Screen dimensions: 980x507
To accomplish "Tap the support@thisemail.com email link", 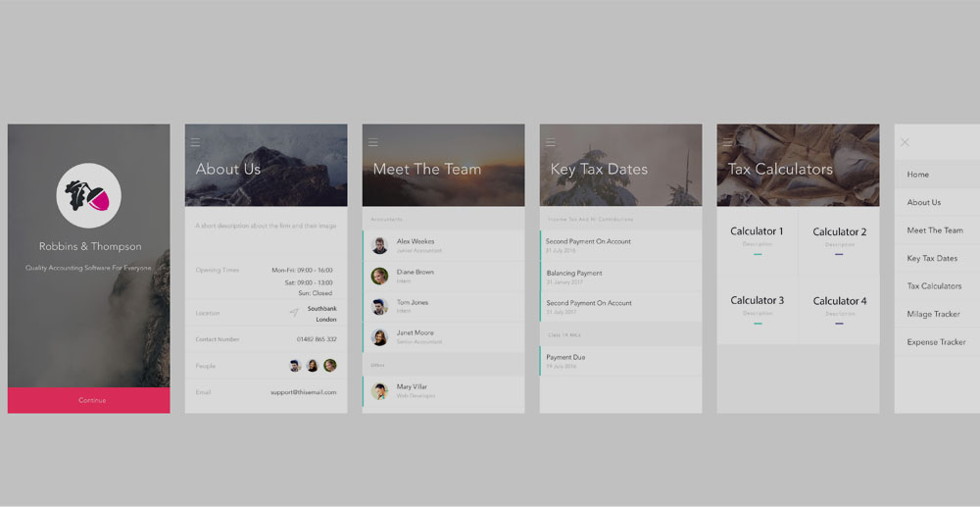I will [303, 392].
